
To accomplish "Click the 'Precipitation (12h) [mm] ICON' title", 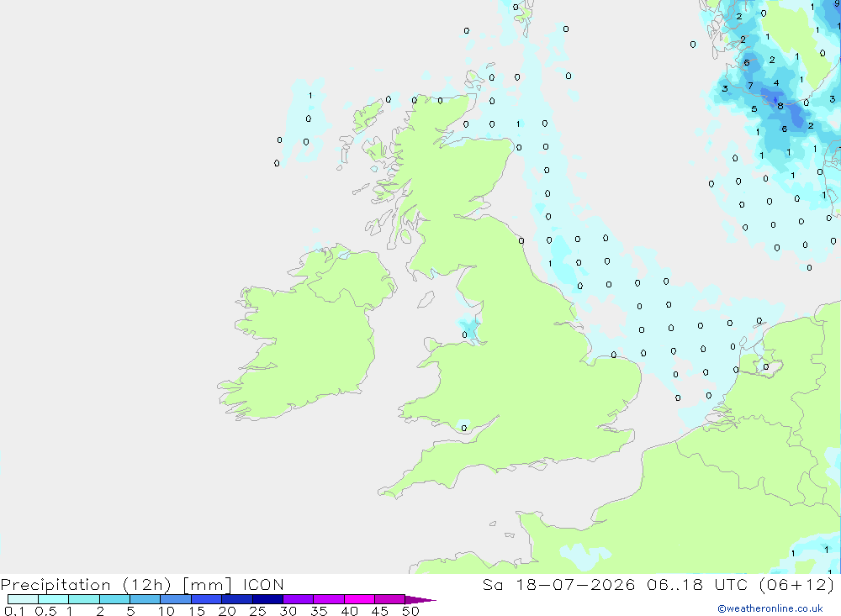I will [x=142, y=584].
